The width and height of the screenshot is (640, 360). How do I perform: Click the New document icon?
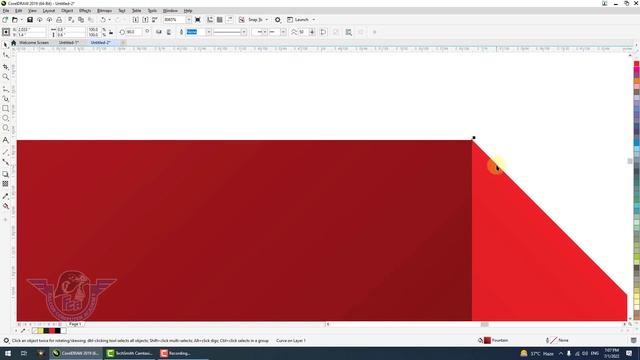[5, 20]
